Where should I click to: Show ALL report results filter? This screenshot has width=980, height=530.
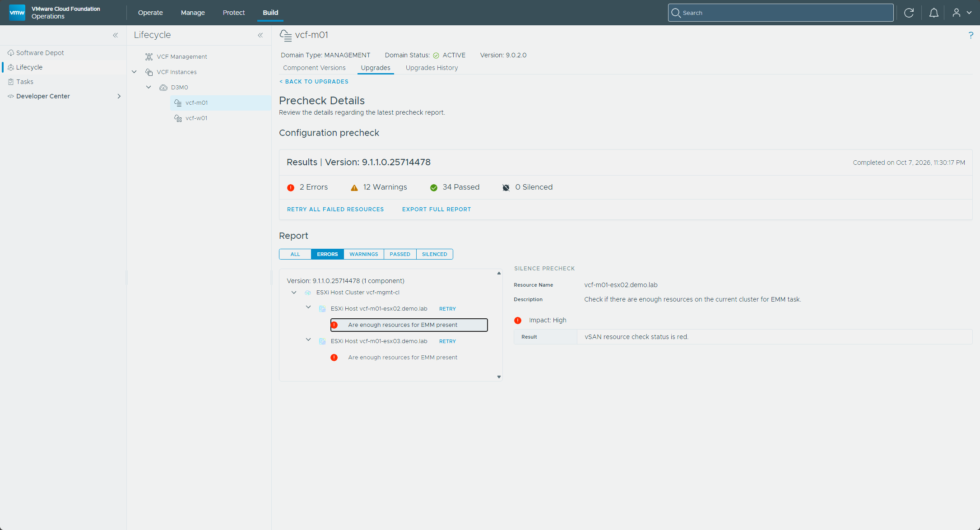tap(295, 254)
